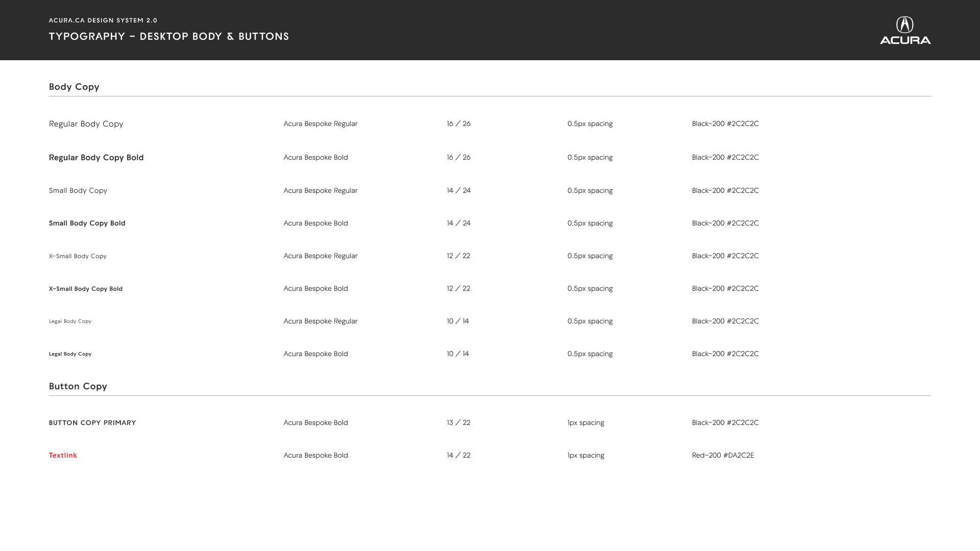The height and width of the screenshot is (551, 980).
Task: Click the 10 / 14 size for regular Legal copy
Action: point(458,321)
